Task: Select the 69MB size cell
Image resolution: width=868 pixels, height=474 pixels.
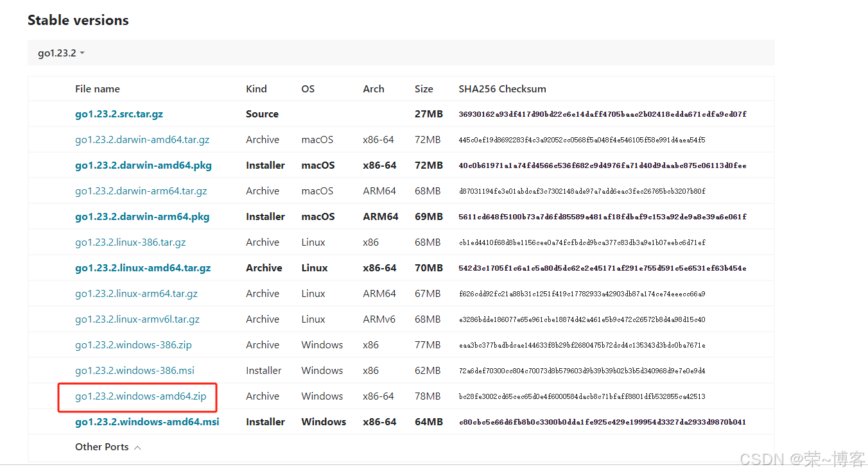Action: pos(429,217)
